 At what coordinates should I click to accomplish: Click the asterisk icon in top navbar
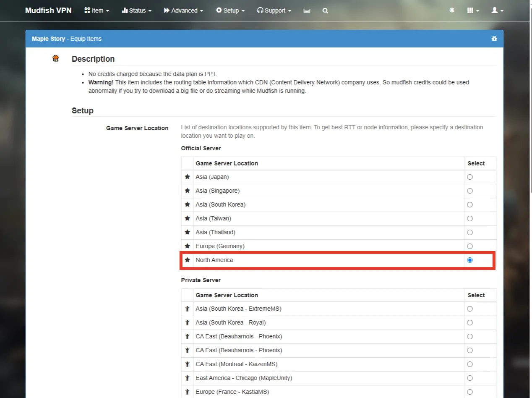452,10
